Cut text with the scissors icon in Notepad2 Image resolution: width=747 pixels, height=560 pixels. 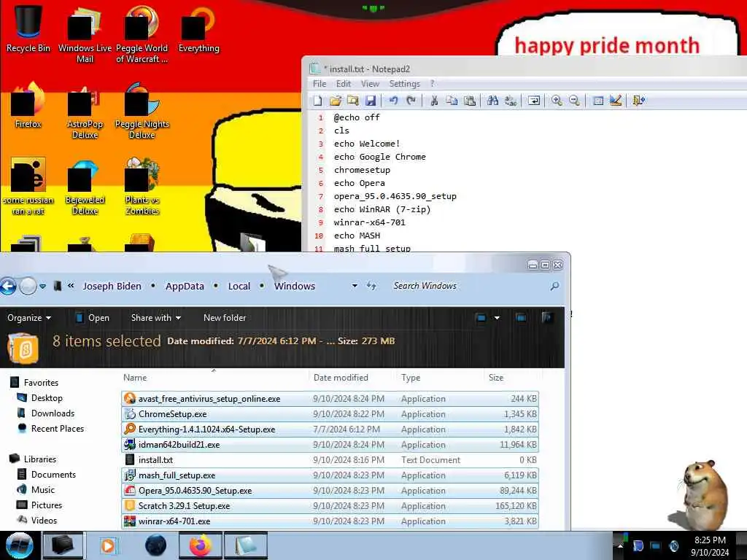pyautogui.click(x=434, y=101)
